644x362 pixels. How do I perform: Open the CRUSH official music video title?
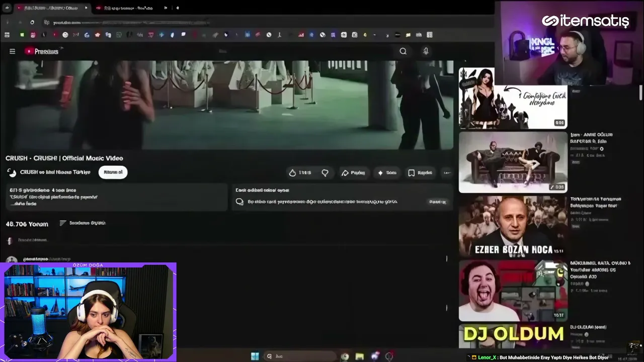click(64, 158)
